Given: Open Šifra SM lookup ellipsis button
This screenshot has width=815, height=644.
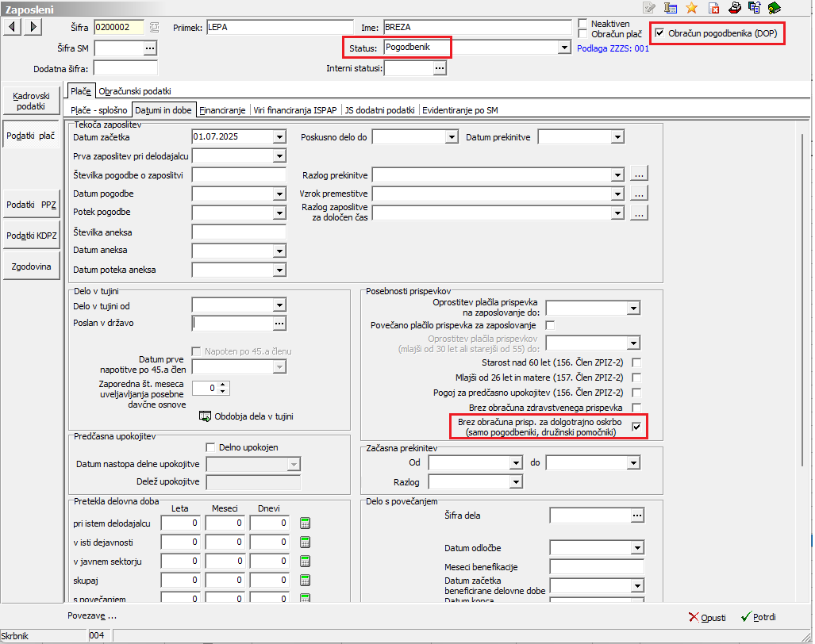Looking at the screenshot, I should click(150, 48).
